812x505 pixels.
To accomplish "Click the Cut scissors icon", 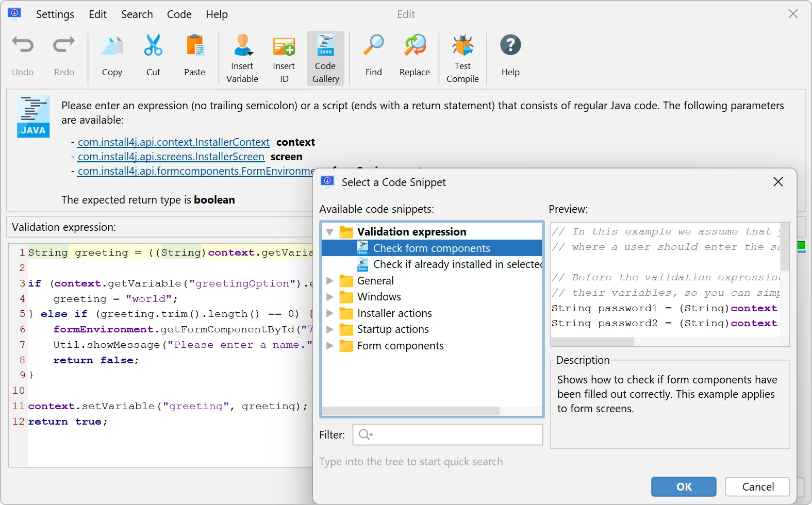I will 153,46.
